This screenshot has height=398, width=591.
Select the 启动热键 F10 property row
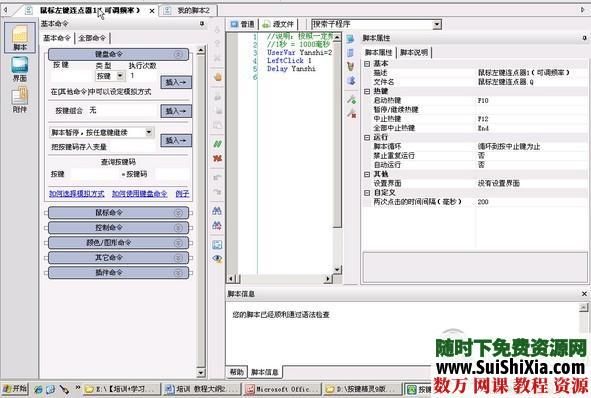(474, 101)
